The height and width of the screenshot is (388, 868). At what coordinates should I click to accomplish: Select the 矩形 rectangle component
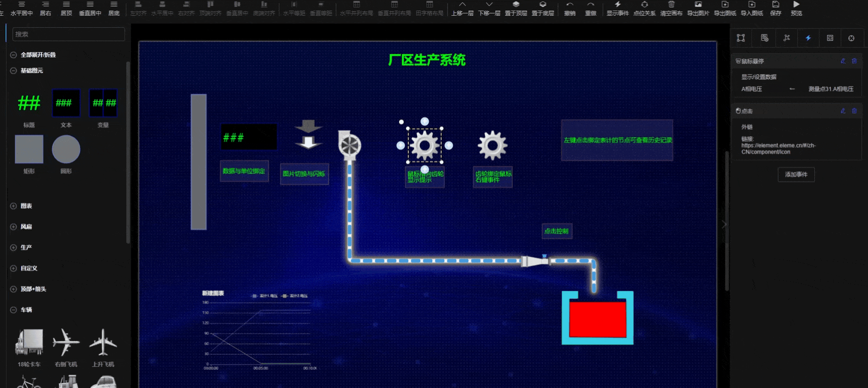pos(29,154)
